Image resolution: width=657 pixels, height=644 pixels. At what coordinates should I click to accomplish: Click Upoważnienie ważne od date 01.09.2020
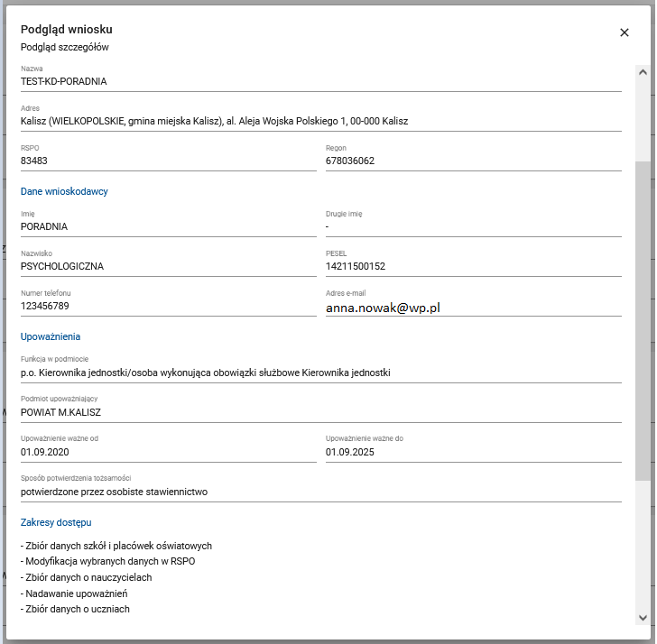pyautogui.click(x=168, y=452)
